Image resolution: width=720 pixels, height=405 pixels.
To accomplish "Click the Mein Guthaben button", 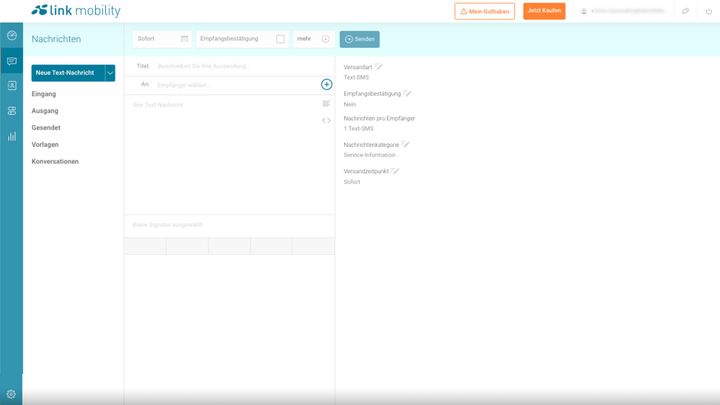I will (x=484, y=11).
